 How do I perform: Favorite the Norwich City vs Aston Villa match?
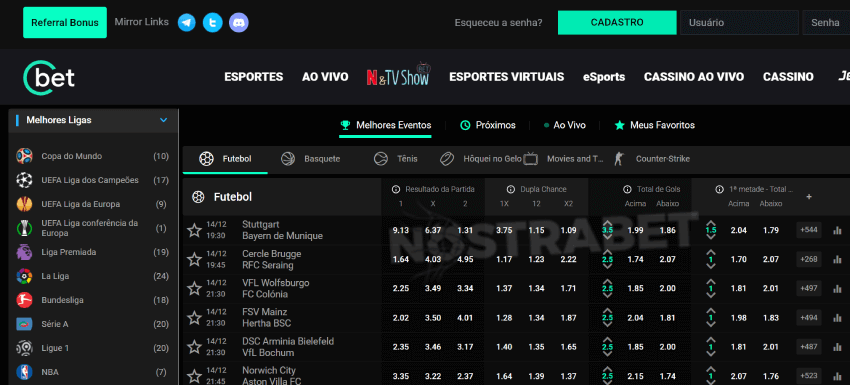194,376
